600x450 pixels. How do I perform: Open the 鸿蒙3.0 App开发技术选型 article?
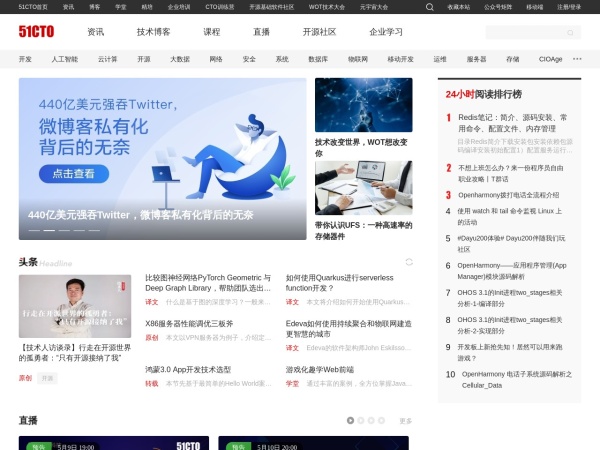[x=188, y=369]
